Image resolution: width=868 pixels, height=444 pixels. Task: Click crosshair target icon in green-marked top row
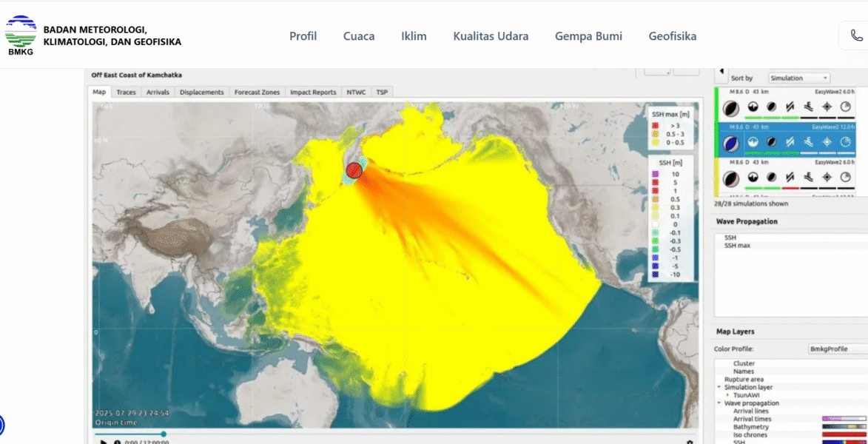coord(827,107)
